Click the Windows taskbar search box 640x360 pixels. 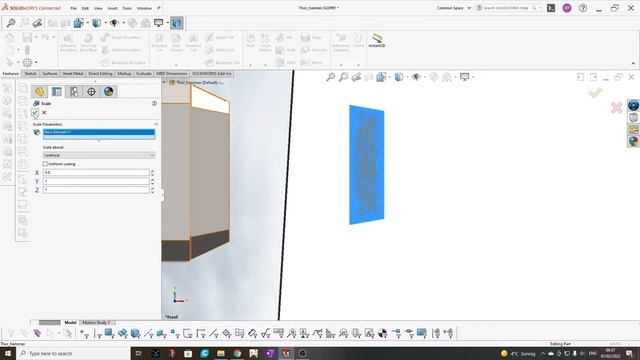(73, 353)
